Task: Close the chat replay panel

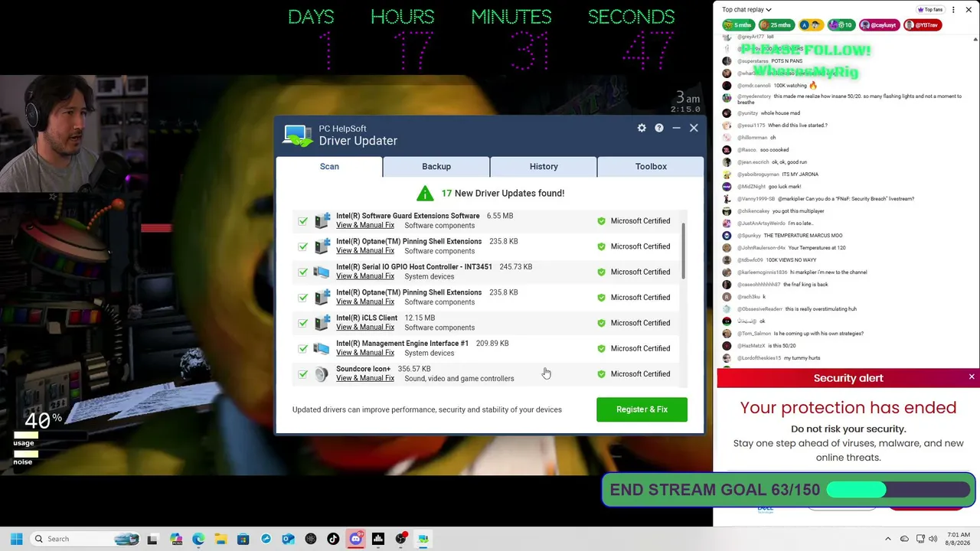Action: pos(970,10)
